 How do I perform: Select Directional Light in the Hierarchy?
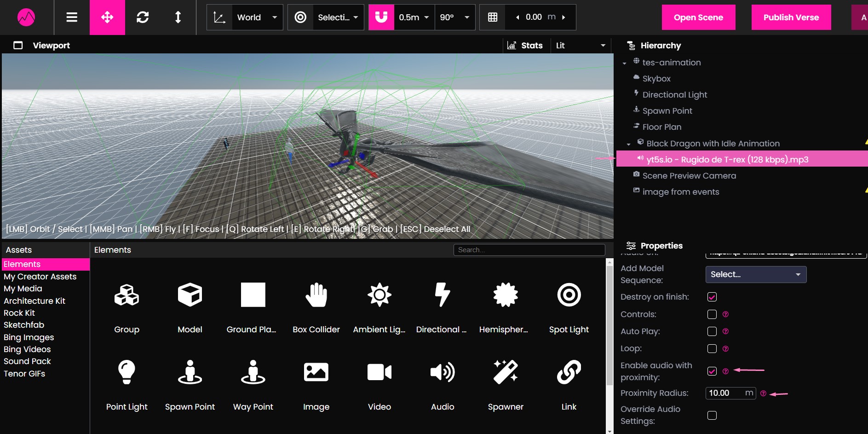[674, 95]
